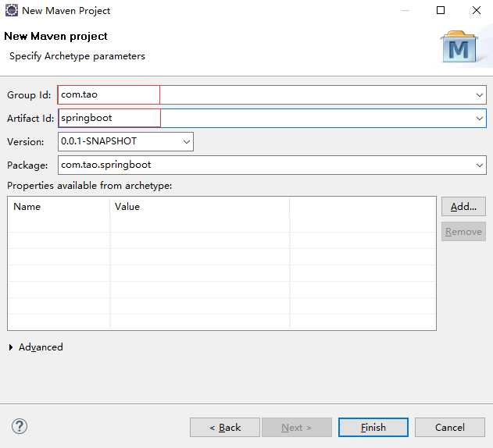Click the 'Version:' label
Screen dimensions: 493x448
[x=26, y=142]
